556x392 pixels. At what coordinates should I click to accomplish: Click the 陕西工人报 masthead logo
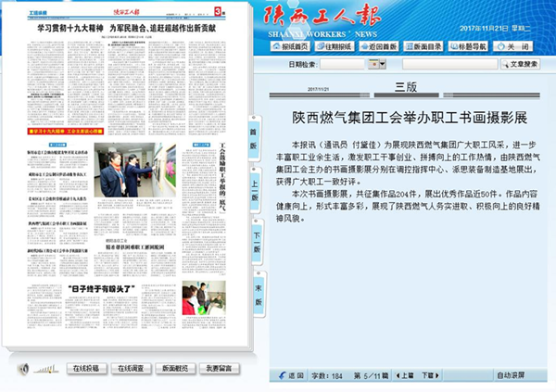point(322,16)
